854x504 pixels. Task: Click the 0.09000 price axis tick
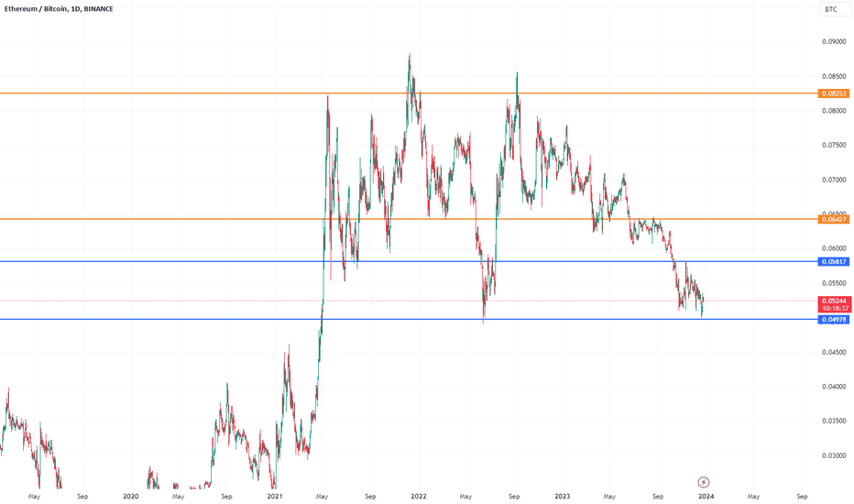pyautogui.click(x=834, y=41)
